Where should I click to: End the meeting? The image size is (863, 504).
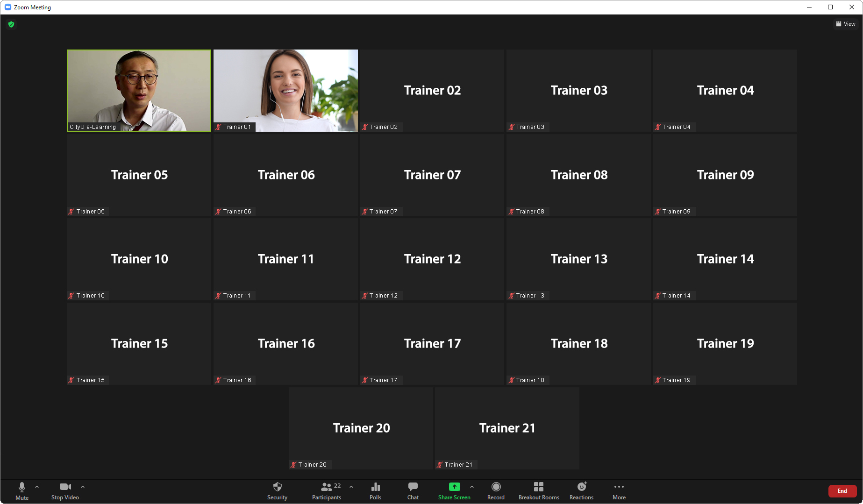pyautogui.click(x=842, y=491)
